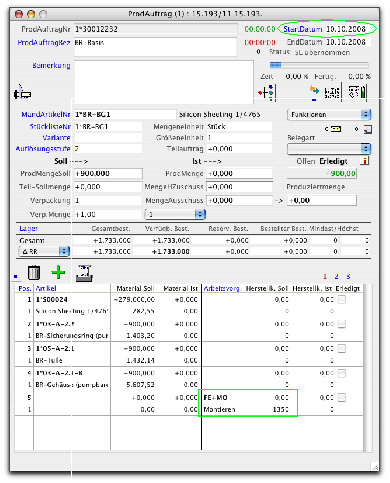390x483 pixels.
Task: Click the Arbeitsvorg. column header
Action: coord(222,289)
